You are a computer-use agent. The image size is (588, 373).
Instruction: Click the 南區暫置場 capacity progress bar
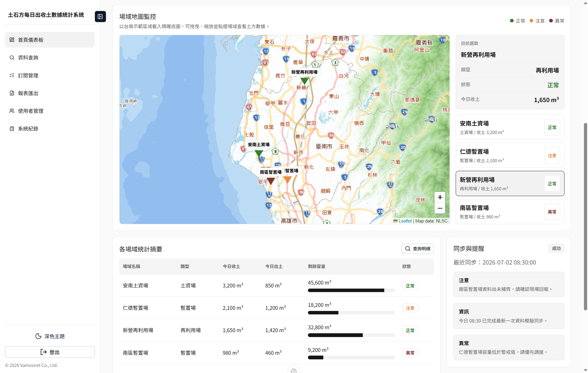click(x=351, y=357)
